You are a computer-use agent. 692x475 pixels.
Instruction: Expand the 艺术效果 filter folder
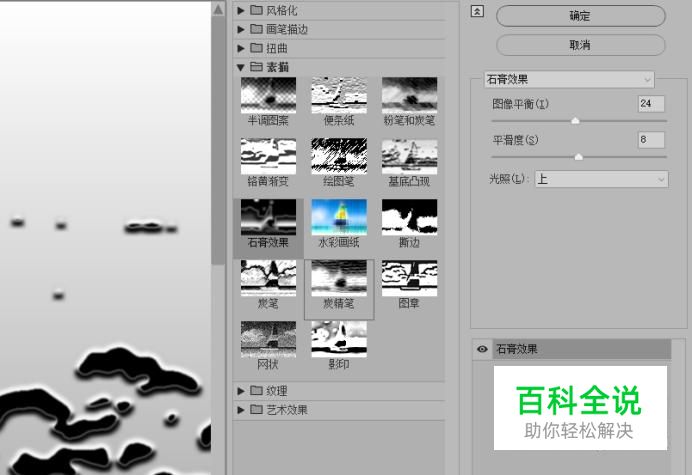point(241,410)
